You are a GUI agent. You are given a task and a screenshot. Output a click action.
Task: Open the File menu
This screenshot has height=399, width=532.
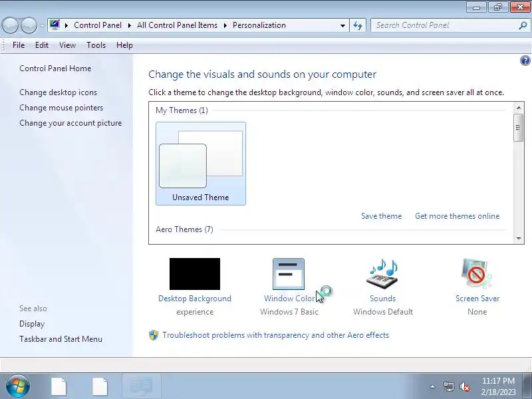[x=19, y=45]
